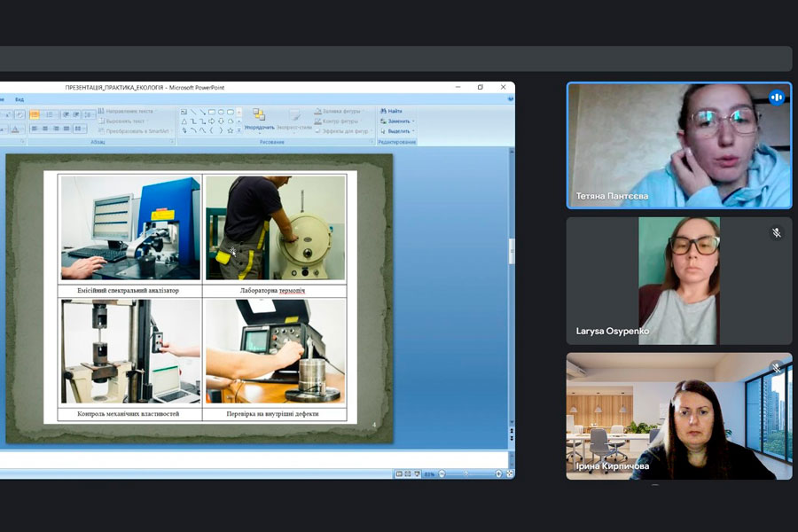The height and width of the screenshot is (532, 798).
Task: Fit slide to current window icon
Action: coord(509,473)
